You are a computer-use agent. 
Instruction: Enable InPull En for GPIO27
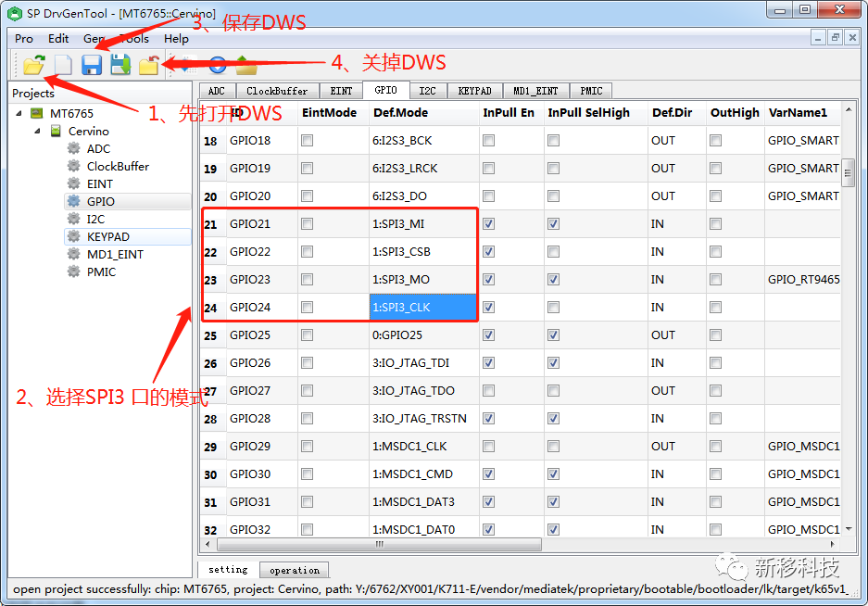(489, 390)
